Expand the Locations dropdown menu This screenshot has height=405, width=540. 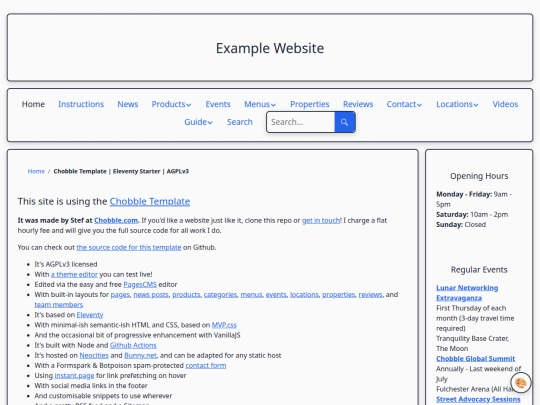click(457, 104)
